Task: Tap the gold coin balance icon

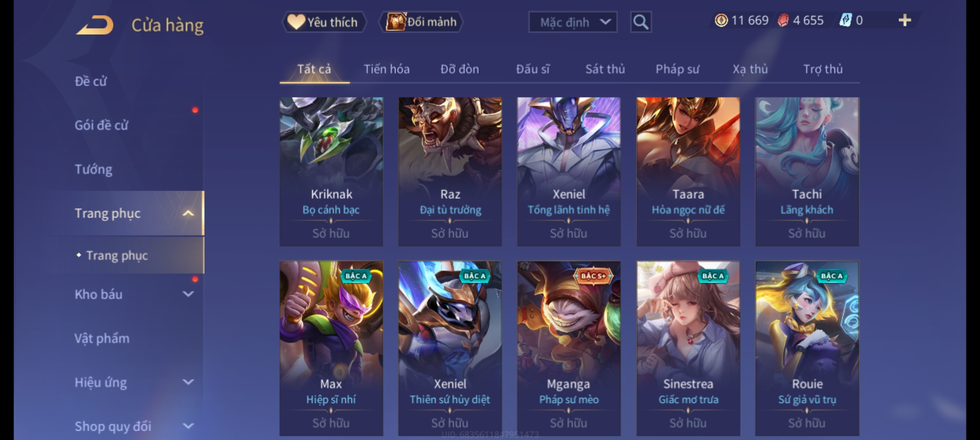Action: (721, 20)
